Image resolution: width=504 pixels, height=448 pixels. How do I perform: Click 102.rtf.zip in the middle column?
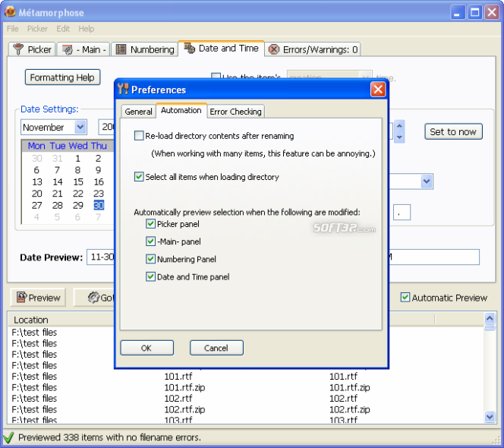pyautogui.click(x=184, y=409)
